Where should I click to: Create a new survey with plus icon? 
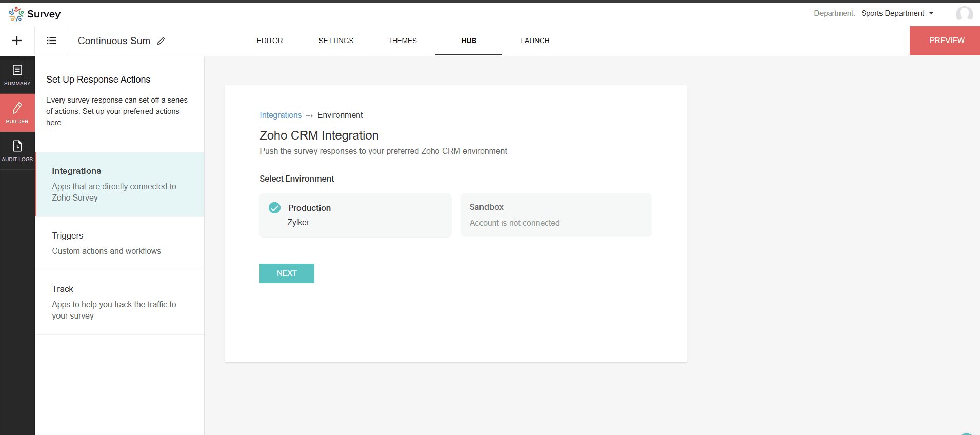pyautogui.click(x=17, y=41)
